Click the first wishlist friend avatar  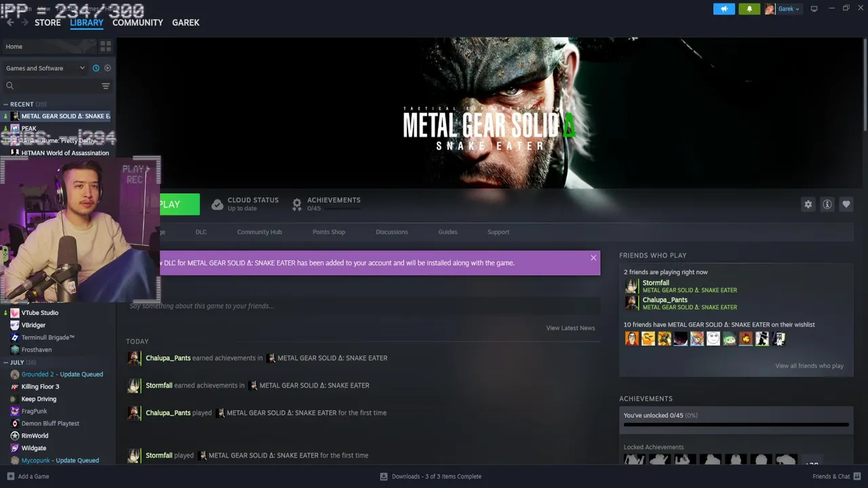point(632,338)
